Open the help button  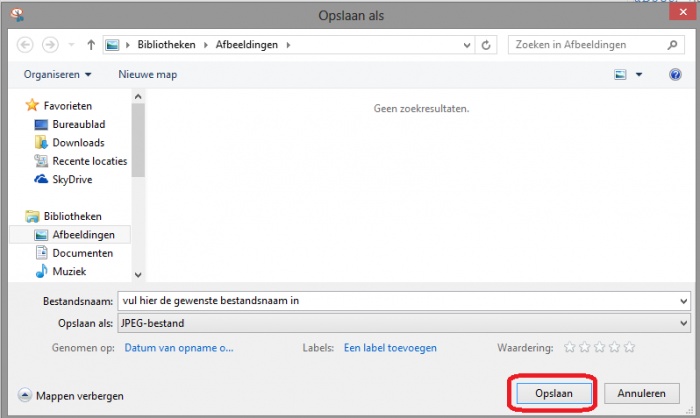coord(675,75)
